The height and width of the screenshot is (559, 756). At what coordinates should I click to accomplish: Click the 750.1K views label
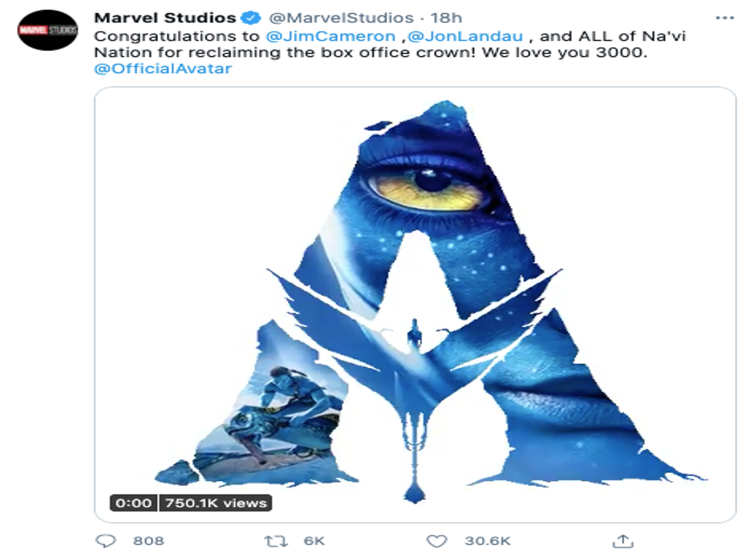(215, 503)
